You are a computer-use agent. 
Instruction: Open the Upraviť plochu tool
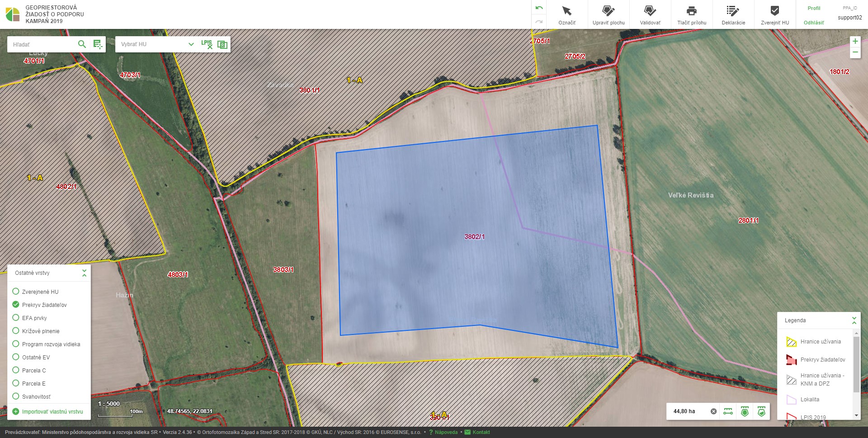tap(609, 15)
